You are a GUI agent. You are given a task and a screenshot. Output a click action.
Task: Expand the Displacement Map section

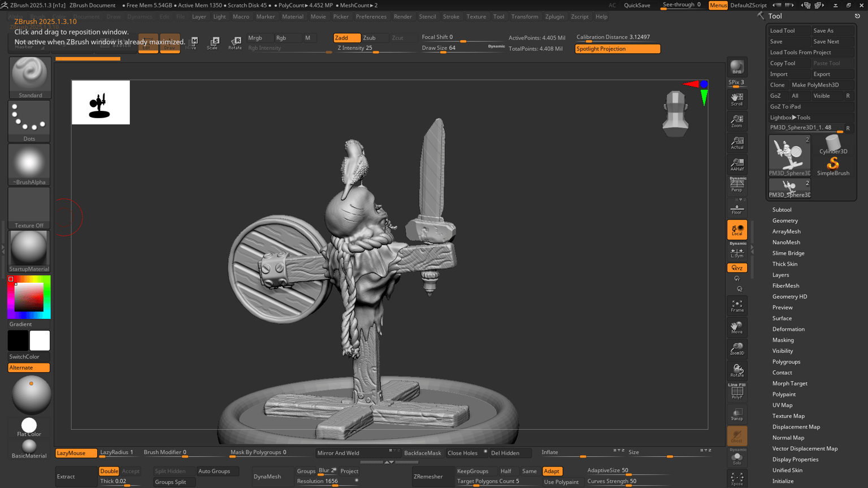click(796, 427)
